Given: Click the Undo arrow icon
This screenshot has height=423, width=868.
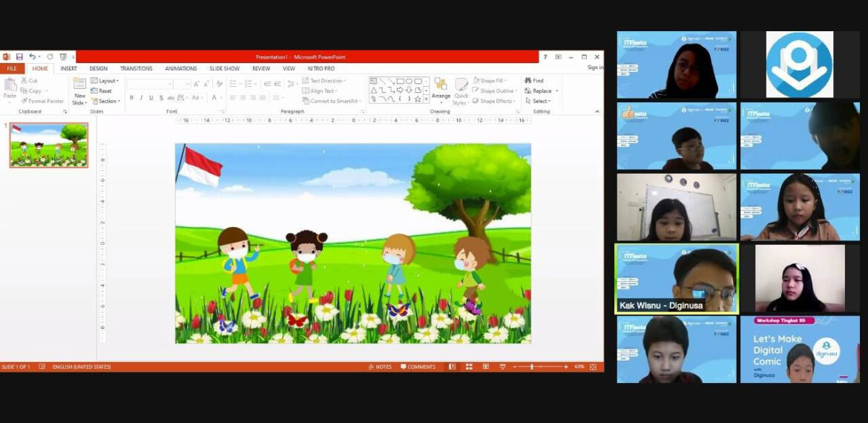Looking at the screenshot, I should tap(32, 57).
